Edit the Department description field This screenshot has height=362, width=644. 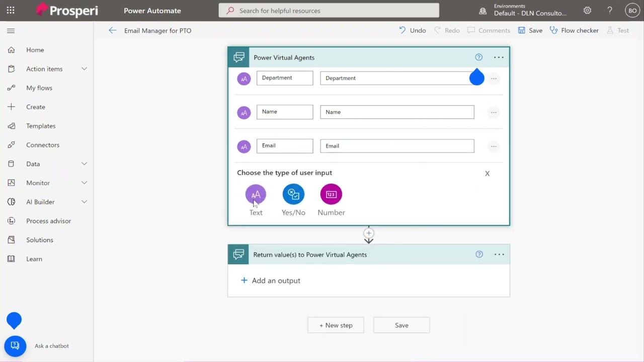click(397, 78)
